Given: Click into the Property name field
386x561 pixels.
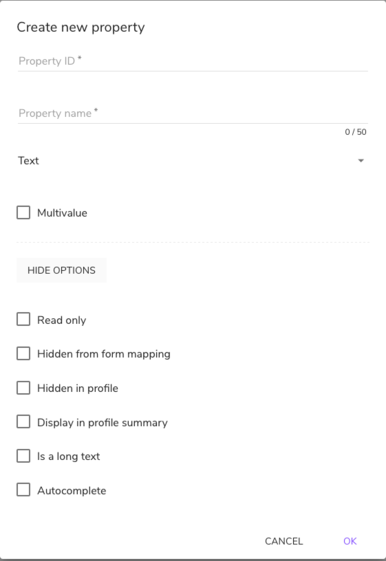Looking at the screenshot, I should [193, 113].
